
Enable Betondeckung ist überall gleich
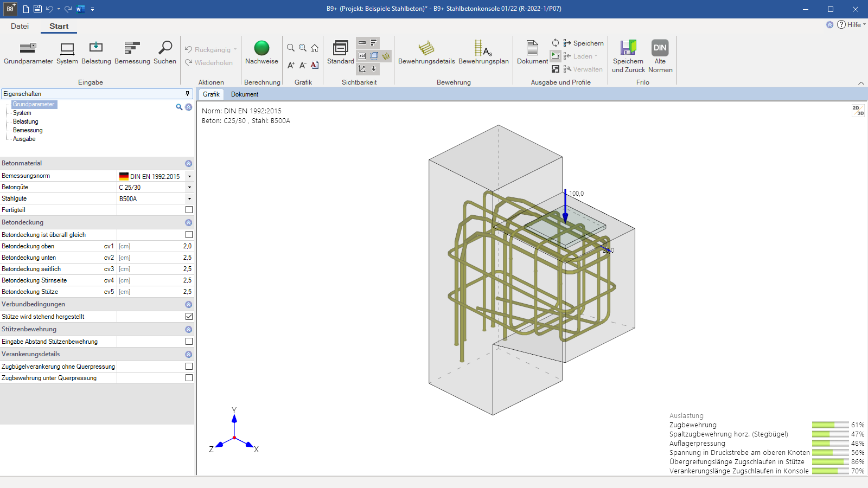[x=189, y=235]
